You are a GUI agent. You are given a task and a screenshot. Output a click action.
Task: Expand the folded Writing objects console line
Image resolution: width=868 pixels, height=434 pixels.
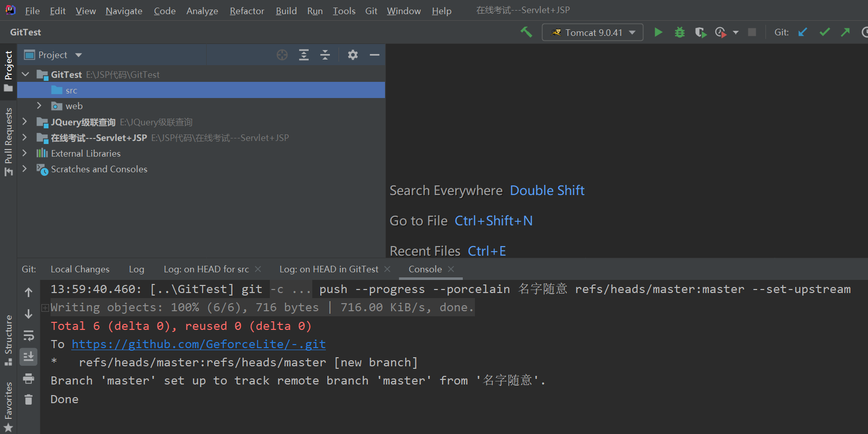pos(45,308)
